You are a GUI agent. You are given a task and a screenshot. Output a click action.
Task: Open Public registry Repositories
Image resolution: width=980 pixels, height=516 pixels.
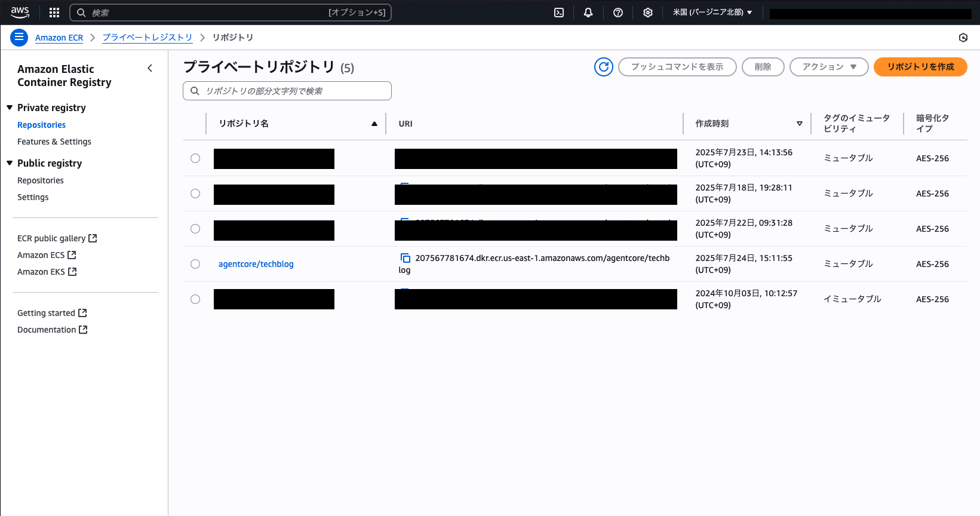[x=40, y=180]
